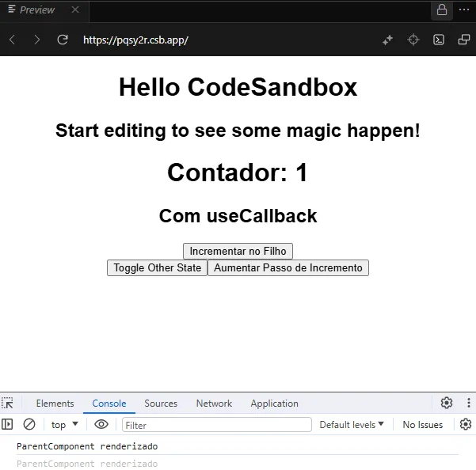
Task: Refresh the preview page
Action: [x=63, y=40]
